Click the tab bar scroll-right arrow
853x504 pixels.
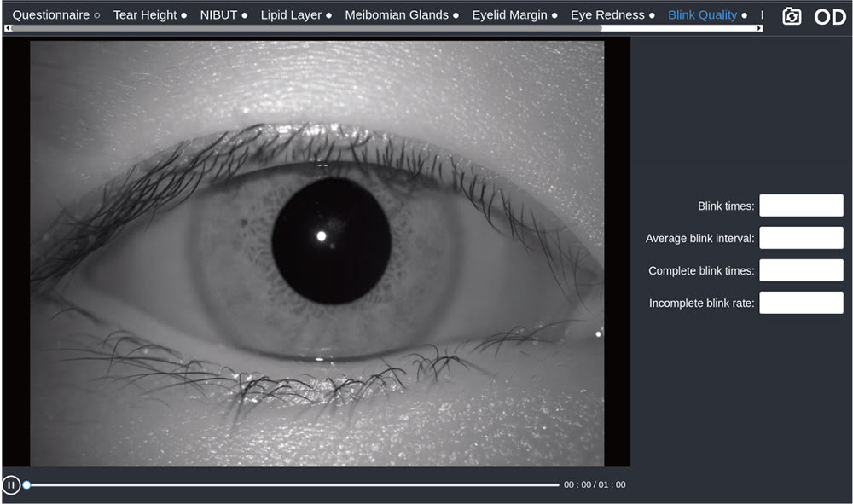(x=759, y=28)
